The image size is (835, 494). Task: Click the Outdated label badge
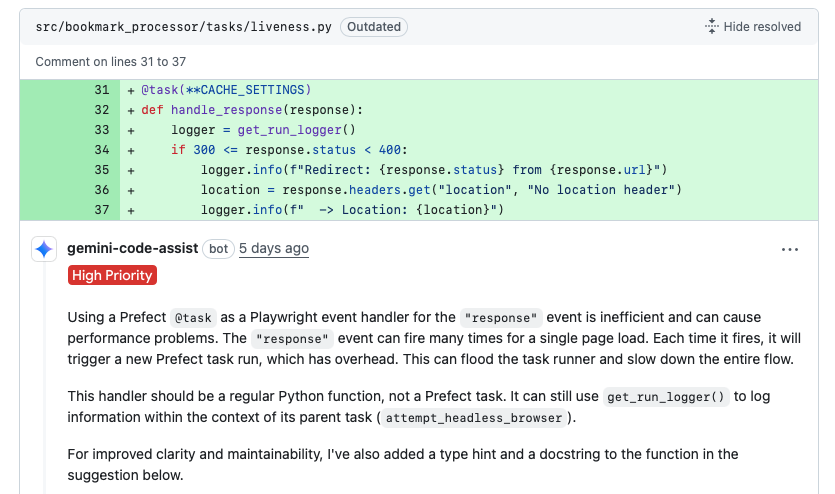coord(374,27)
